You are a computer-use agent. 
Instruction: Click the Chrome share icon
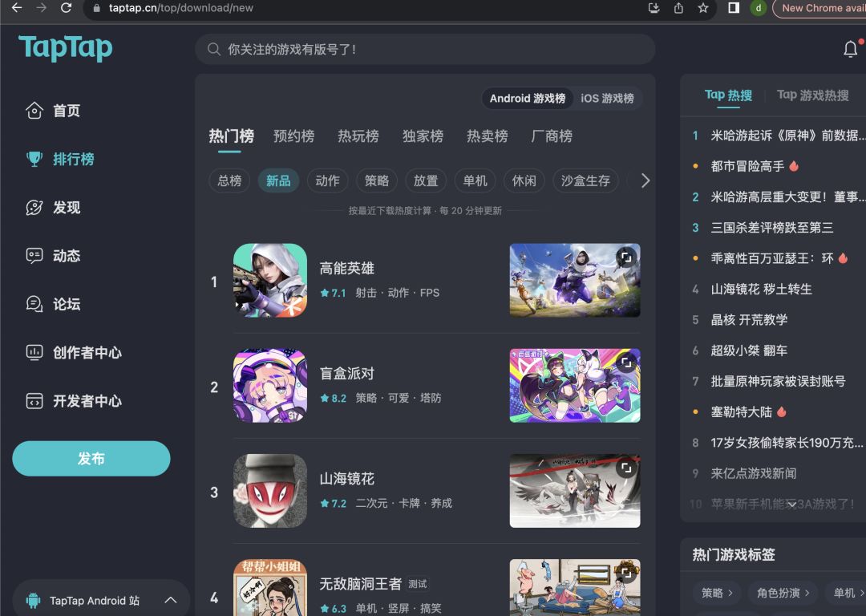pyautogui.click(x=678, y=8)
